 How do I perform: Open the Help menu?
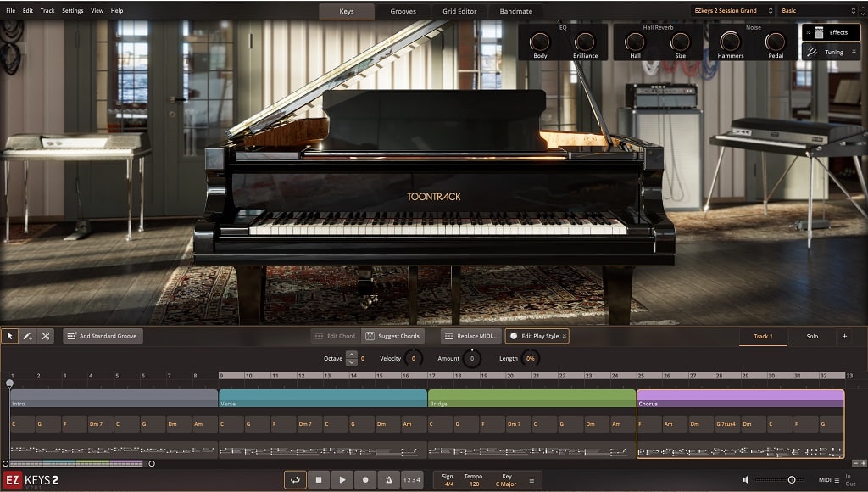[117, 10]
